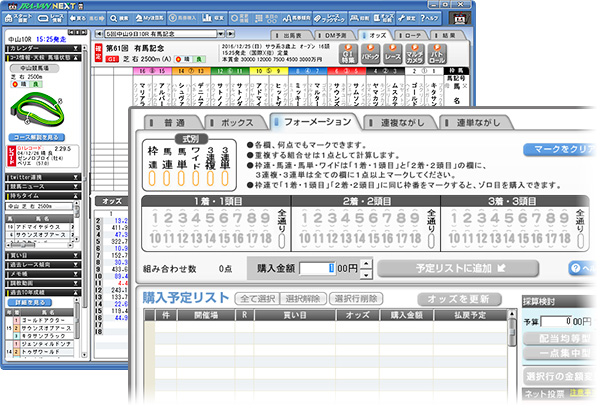
Task: Open the マルチカメラ video button
Action: [x=415, y=54]
